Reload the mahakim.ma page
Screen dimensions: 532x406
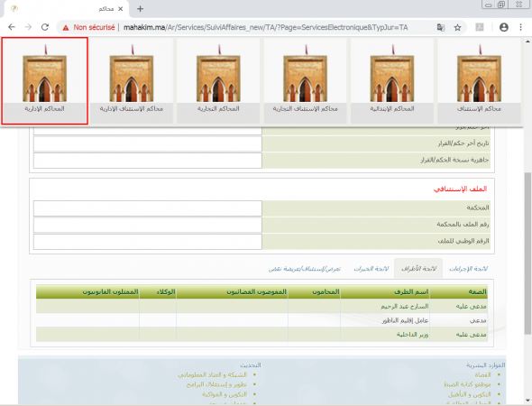click(45, 27)
